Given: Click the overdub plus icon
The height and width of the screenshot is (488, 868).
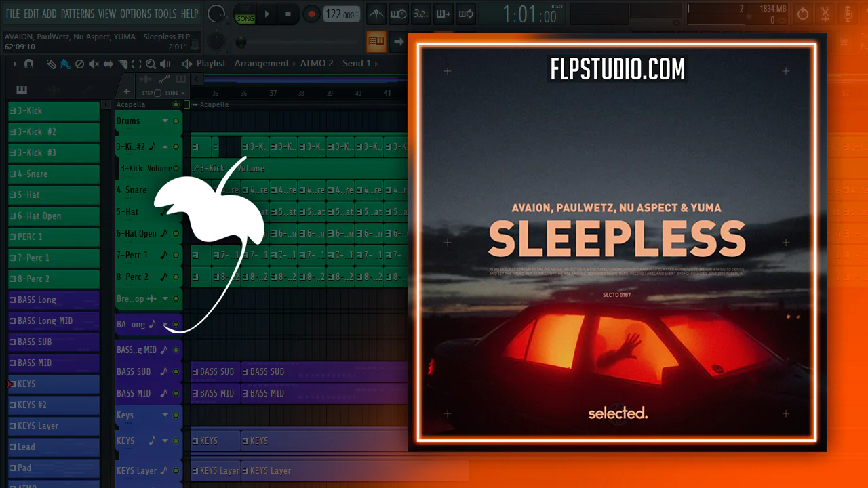Looking at the screenshot, I should point(443,14).
